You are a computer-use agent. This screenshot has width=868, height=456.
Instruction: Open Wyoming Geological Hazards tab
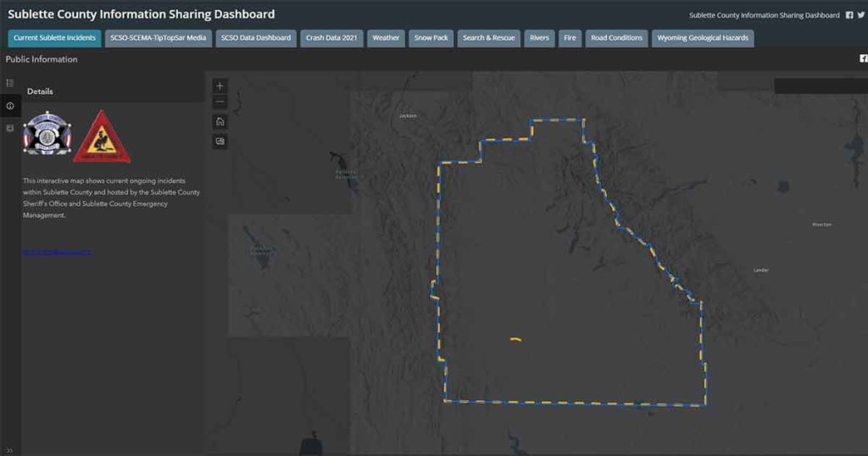pyautogui.click(x=703, y=38)
